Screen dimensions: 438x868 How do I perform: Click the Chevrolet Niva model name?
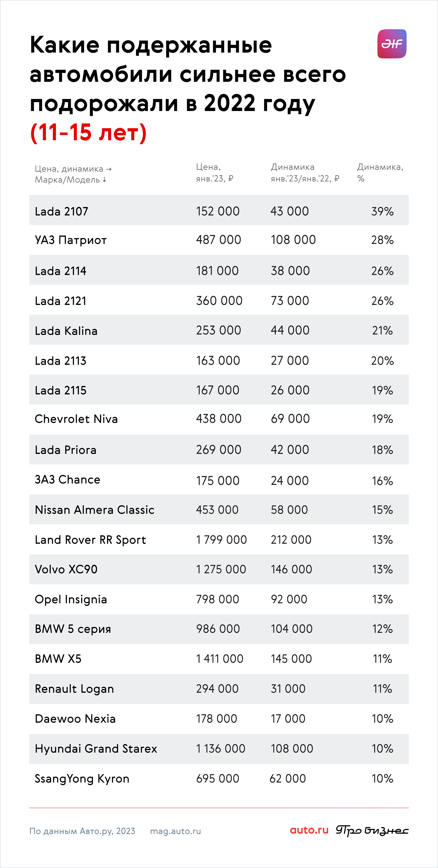click(76, 419)
